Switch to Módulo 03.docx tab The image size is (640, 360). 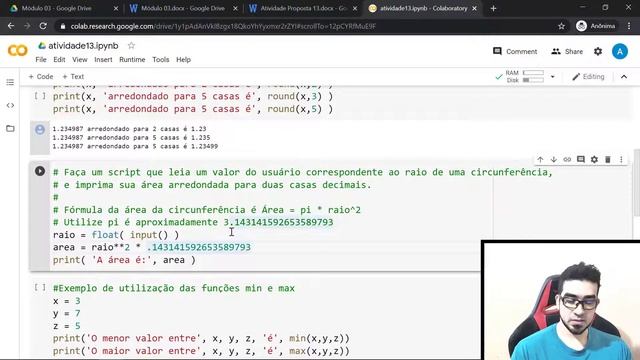[x=183, y=8]
